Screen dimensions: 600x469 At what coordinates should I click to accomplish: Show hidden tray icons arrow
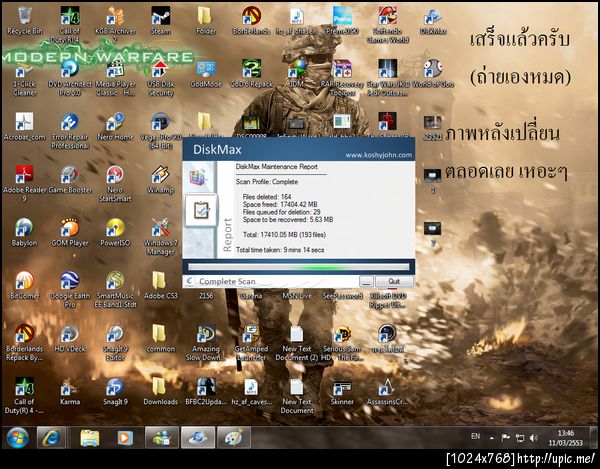point(492,438)
